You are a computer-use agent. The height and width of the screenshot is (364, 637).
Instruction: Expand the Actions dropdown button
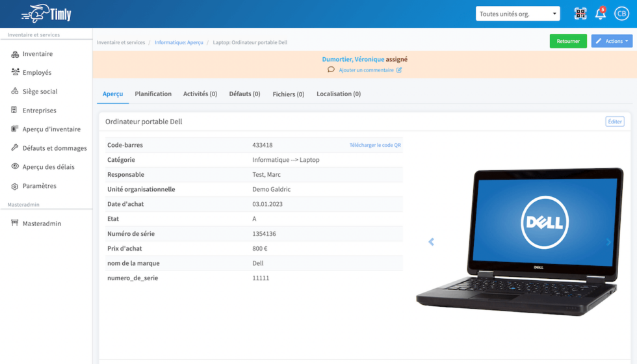[612, 41]
